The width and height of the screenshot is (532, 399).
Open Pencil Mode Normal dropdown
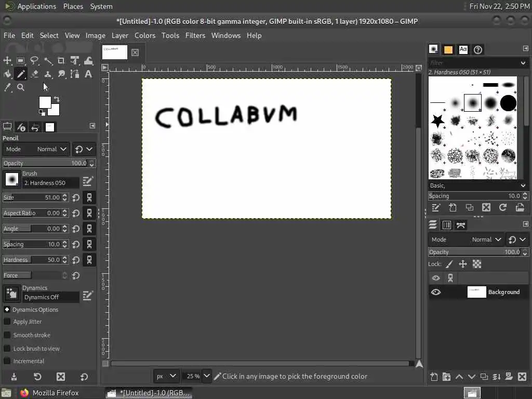tap(36, 149)
